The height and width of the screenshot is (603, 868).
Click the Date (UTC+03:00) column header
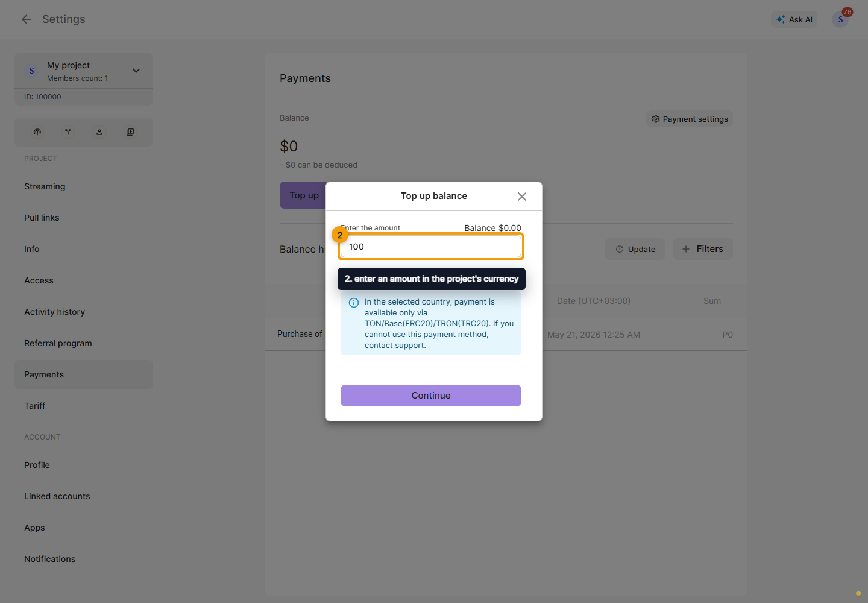594,301
